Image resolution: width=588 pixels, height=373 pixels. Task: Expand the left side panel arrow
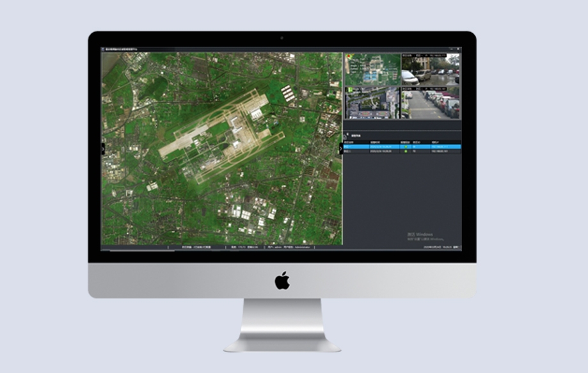[102, 148]
